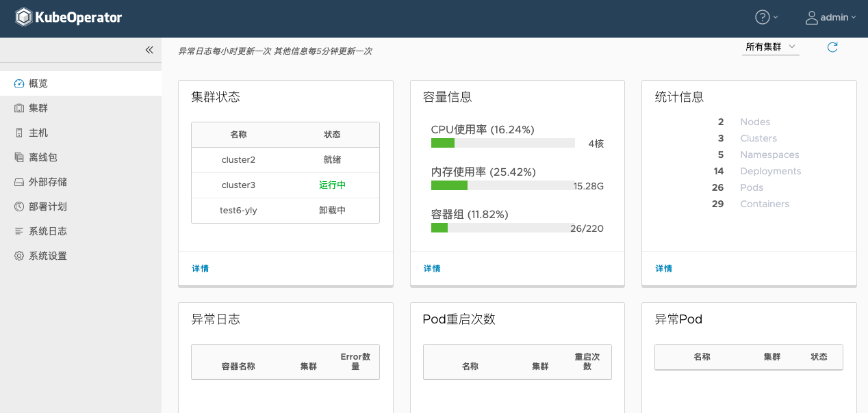The height and width of the screenshot is (413, 868).
Task: Open 详情 in the 容量信息 panel
Action: [x=432, y=268]
